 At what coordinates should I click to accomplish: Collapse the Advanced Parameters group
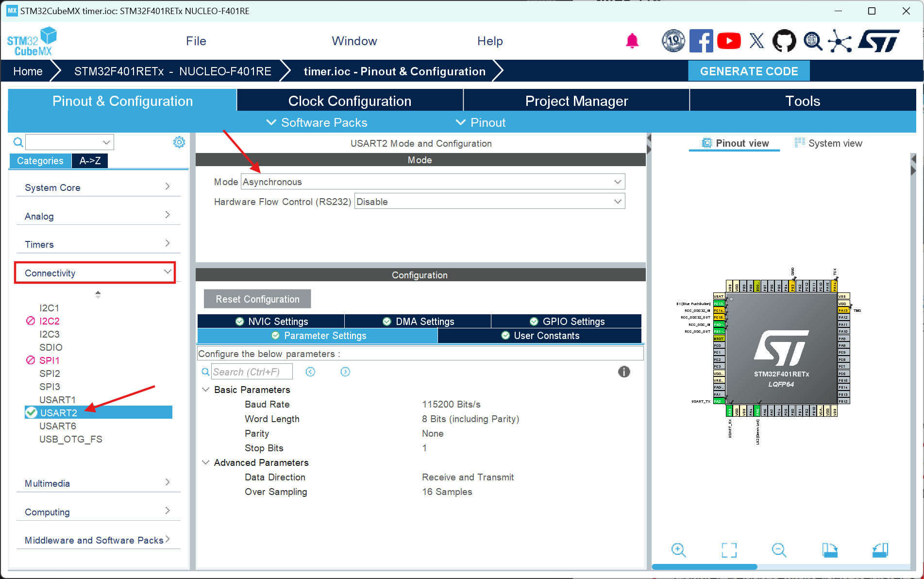coord(205,462)
